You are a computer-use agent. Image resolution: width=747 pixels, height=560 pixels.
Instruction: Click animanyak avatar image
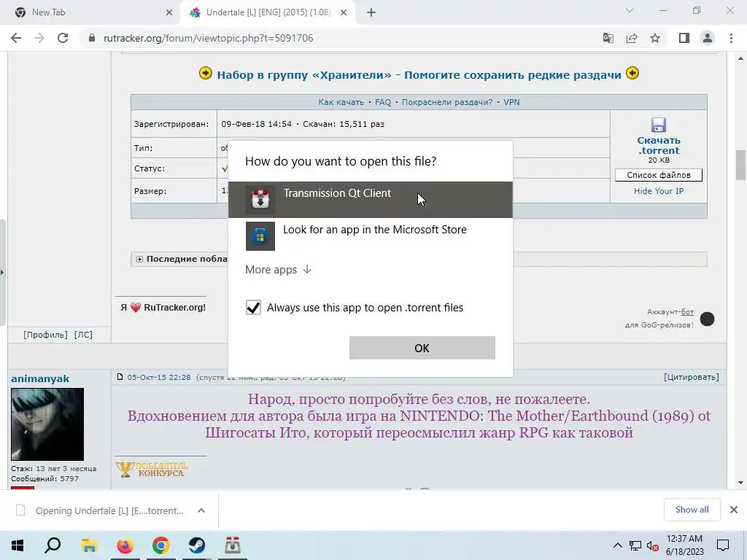pyautogui.click(x=47, y=424)
